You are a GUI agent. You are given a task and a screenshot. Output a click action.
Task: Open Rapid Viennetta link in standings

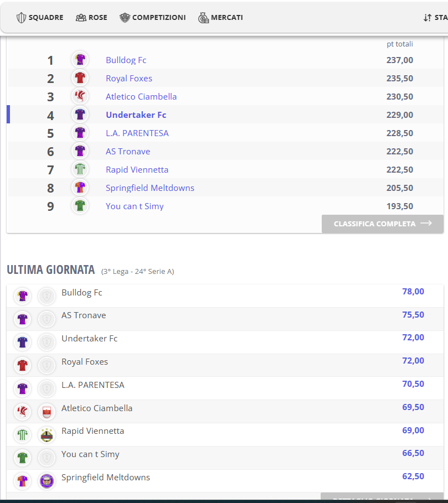coord(137,170)
